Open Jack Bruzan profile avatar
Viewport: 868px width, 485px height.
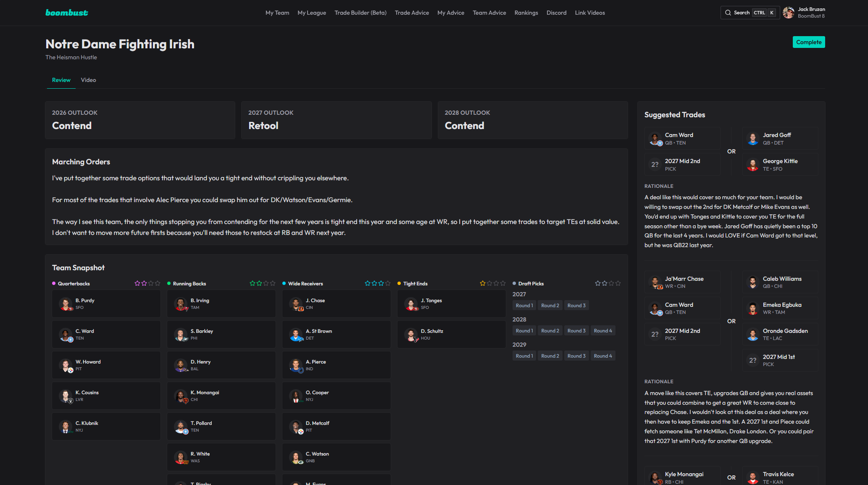pyautogui.click(x=789, y=13)
